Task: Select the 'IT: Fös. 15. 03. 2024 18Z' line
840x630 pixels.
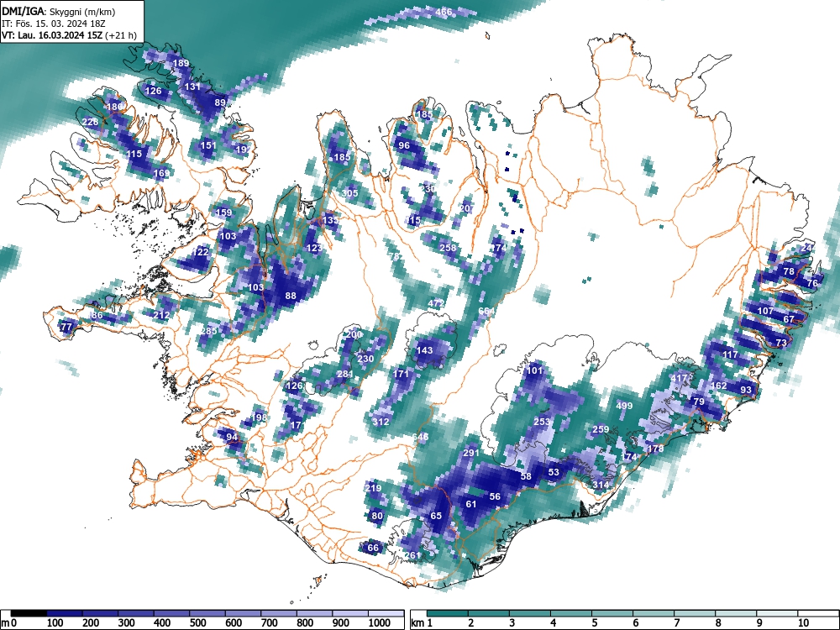Action: click(54, 24)
